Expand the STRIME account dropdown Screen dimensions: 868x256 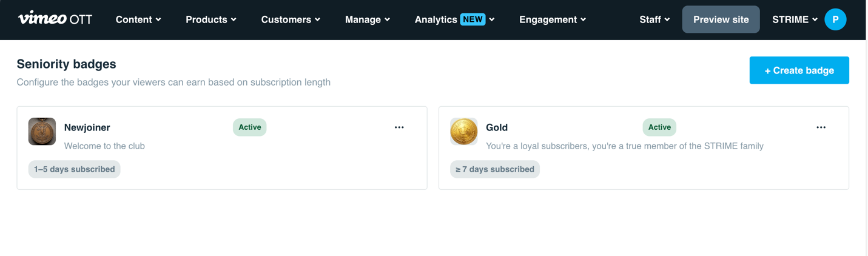coord(795,19)
